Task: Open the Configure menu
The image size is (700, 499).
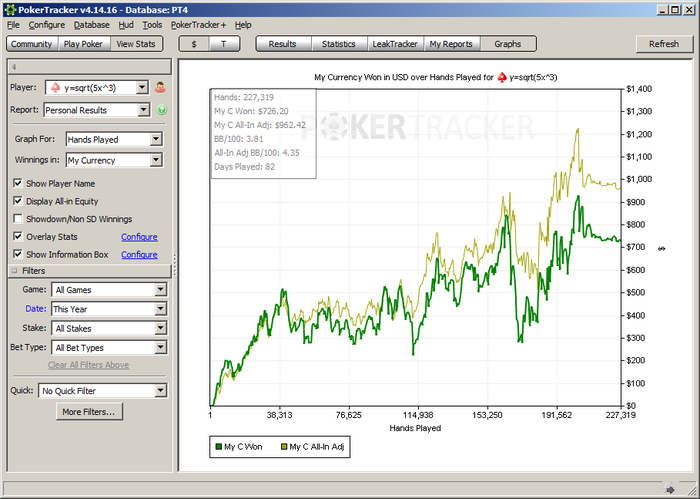Action: point(46,25)
